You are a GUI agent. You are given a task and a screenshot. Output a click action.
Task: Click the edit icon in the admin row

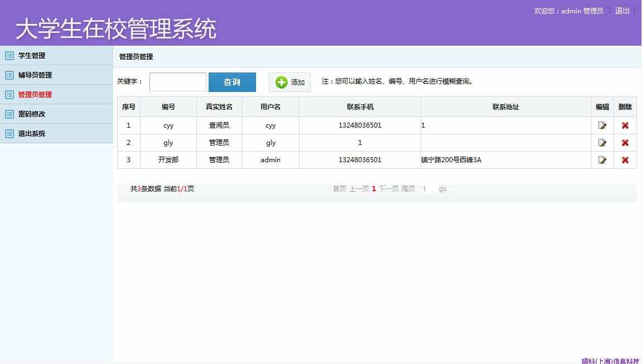click(x=602, y=160)
